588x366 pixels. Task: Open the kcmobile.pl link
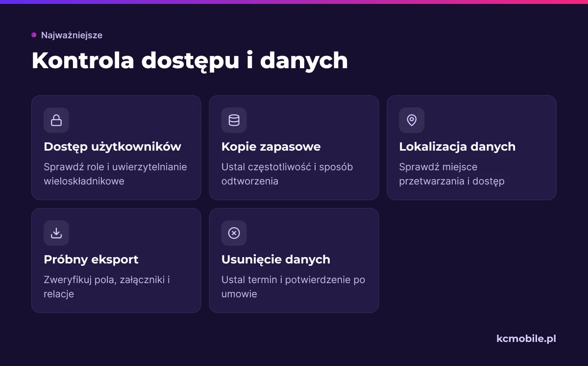[x=526, y=339]
